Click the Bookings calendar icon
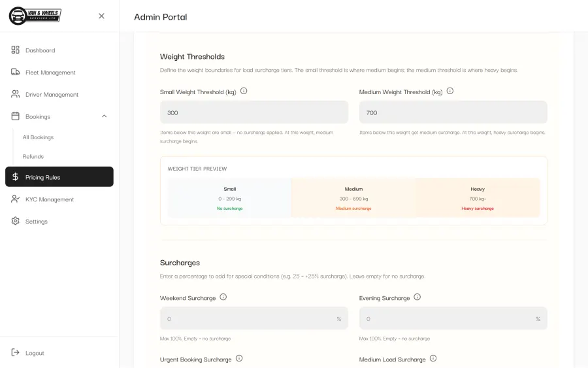Screen dimensions: 588x368 [x=16, y=116]
